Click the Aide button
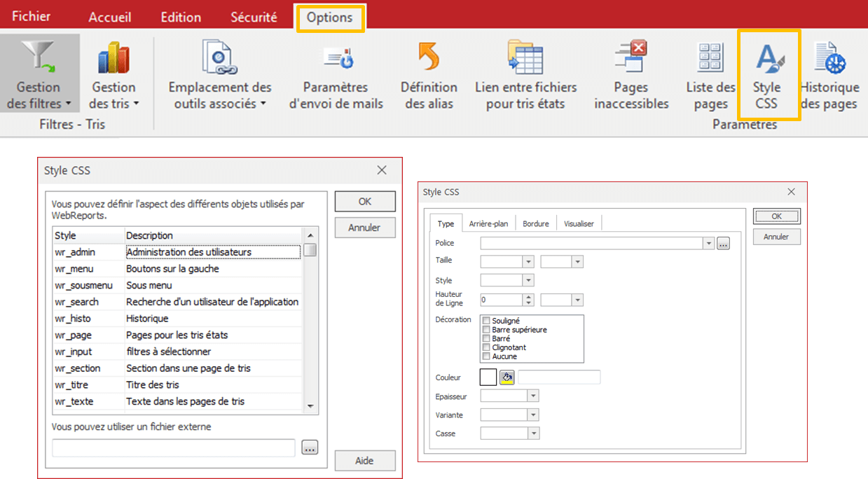The image size is (868, 479). (x=365, y=461)
